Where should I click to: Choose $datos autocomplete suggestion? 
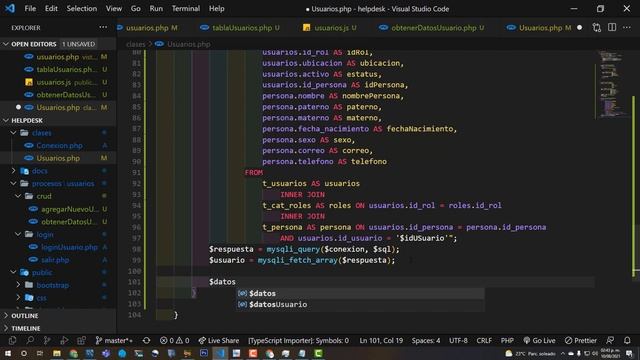[x=360, y=293]
